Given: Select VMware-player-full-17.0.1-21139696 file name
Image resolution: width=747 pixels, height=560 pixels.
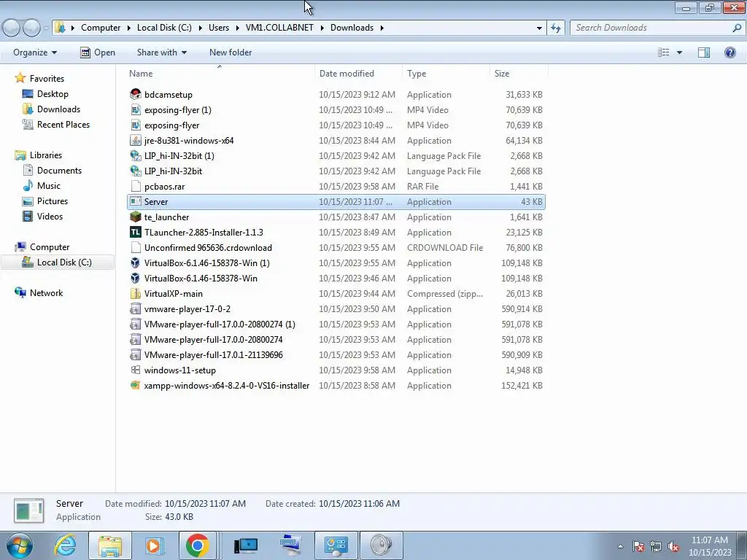Looking at the screenshot, I should 214,355.
